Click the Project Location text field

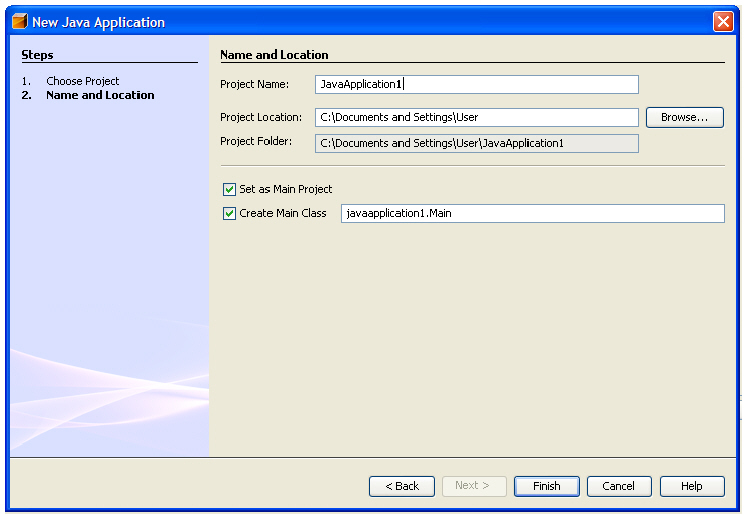pos(477,117)
